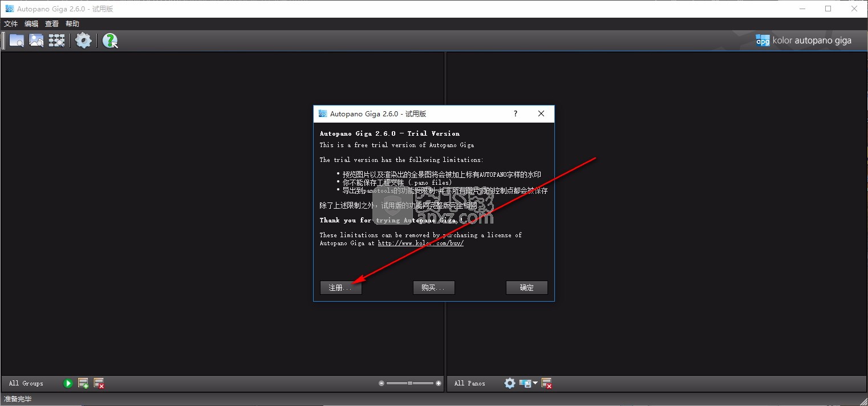The width and height of the screenshot is (868, 406).
Task: Open the 编辑 menu
Action: tap(31, 24)
